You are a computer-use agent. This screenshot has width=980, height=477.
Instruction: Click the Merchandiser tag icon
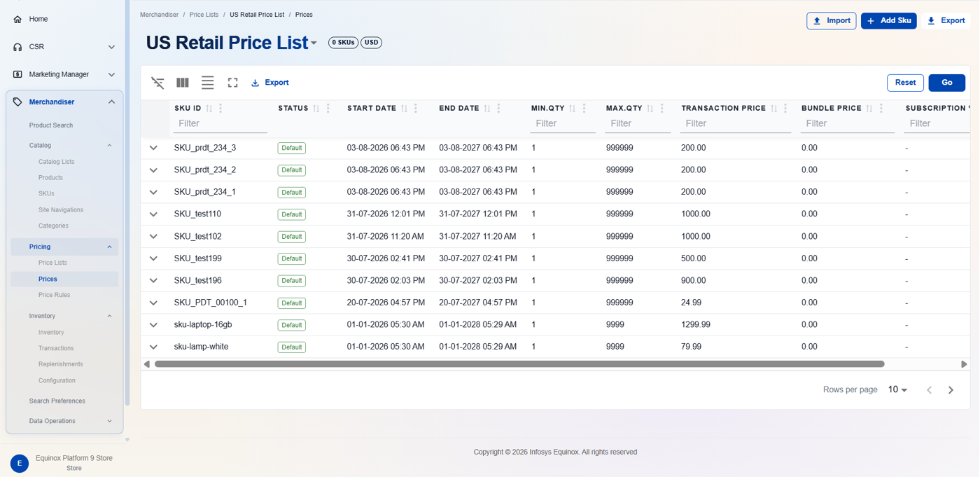point(17,102)
